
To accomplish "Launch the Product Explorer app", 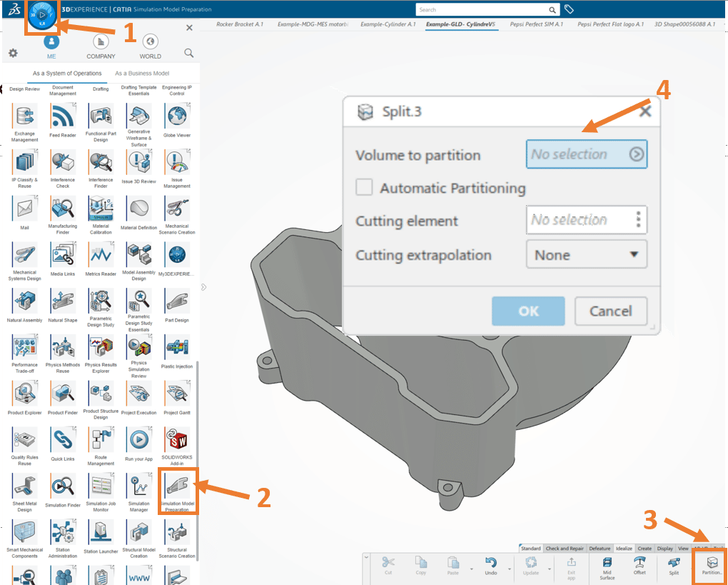I will (24, 397).
